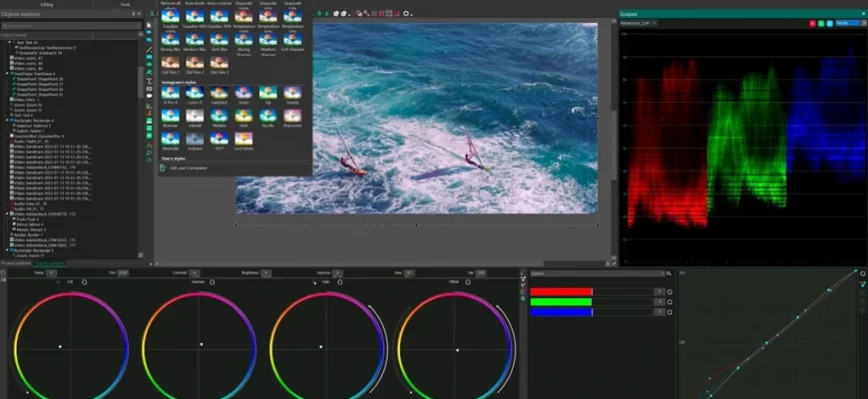Select the Chart tool
Image resolution: width=868 pixels, height=399 pixels.
(149, 105)
